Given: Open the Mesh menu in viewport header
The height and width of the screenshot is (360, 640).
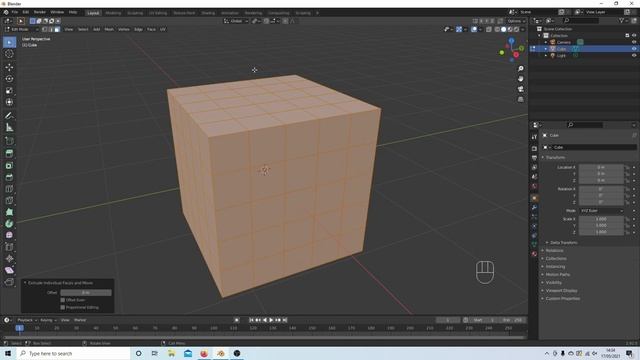Looking at the screenshot, I should 109,29.
